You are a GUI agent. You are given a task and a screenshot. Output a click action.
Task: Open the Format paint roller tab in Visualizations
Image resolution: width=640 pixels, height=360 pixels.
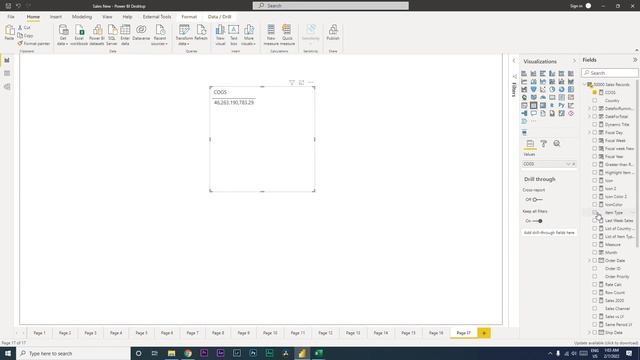pos(543,144)
